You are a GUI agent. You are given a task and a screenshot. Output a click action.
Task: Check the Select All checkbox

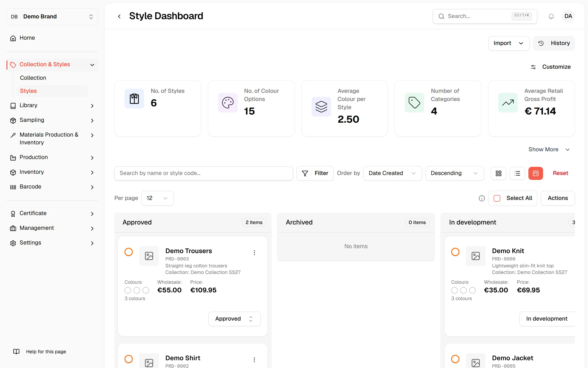[497, 198]
